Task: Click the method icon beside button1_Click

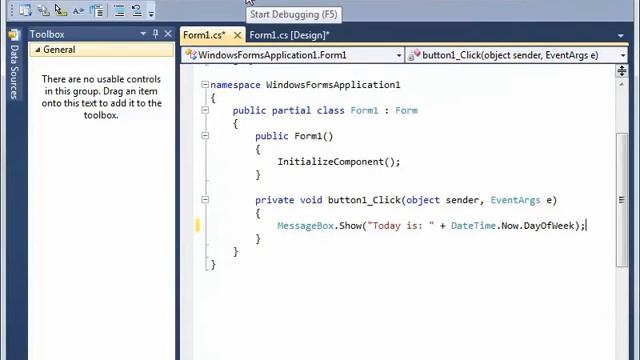Action: pos(414,55)
